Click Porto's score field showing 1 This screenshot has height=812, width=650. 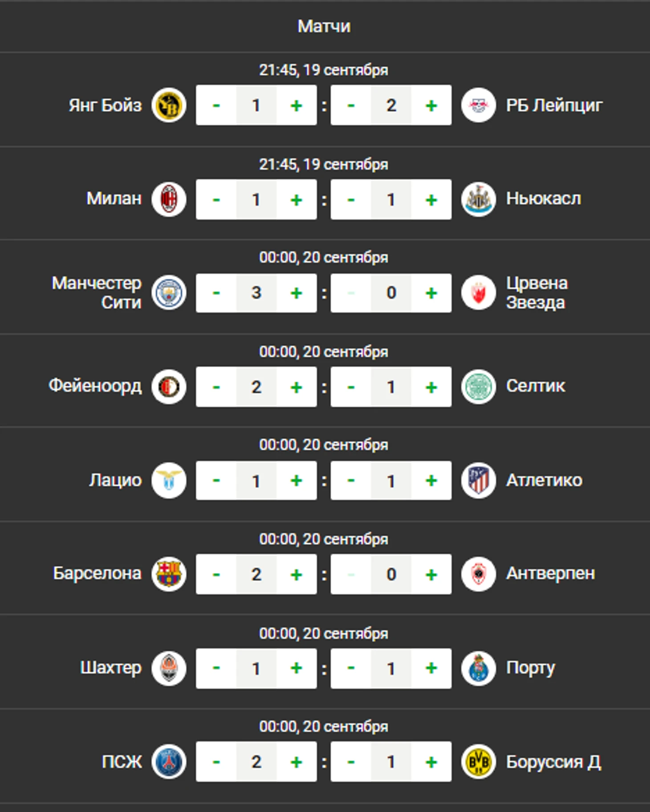click(x=391, y=668)
